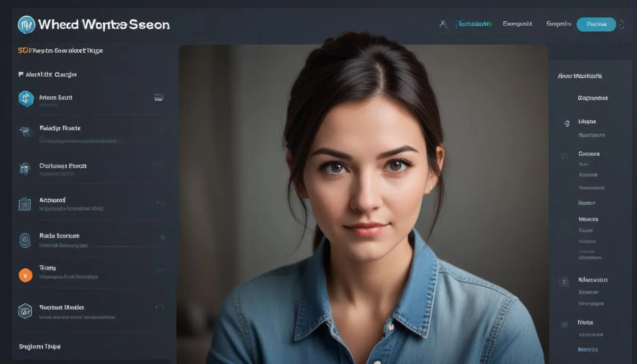Click the round icon beside "Kdoorcatts" in the right panel
637x364 pixels.
pyautogui.click(x=564, y=282)
